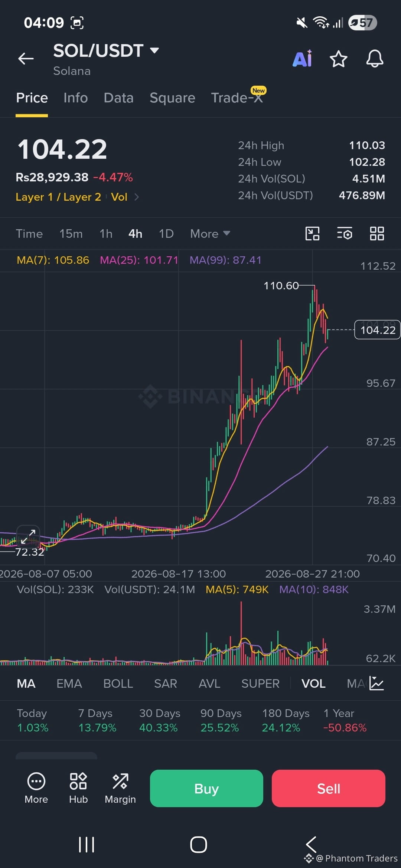Tap the muted sound status icon
This screenshot has height=868, width=401.
point(302,23)
